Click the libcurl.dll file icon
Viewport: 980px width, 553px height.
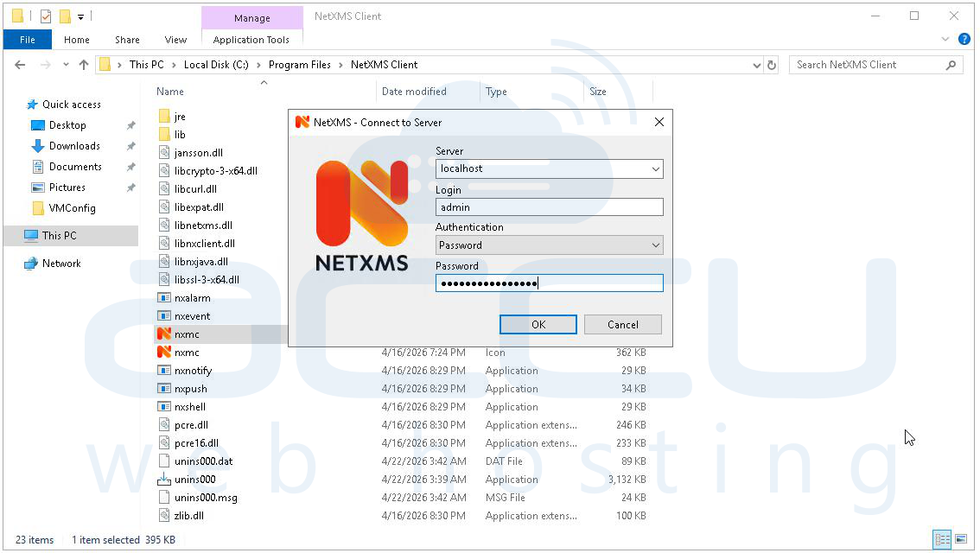tap(164, 188)
